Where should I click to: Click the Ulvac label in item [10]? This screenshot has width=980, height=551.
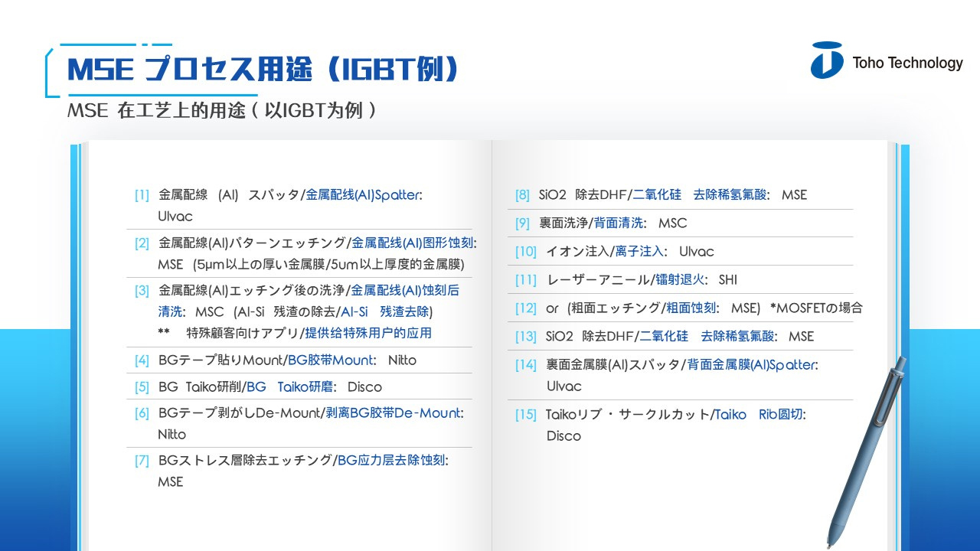(x=696, y=252)
